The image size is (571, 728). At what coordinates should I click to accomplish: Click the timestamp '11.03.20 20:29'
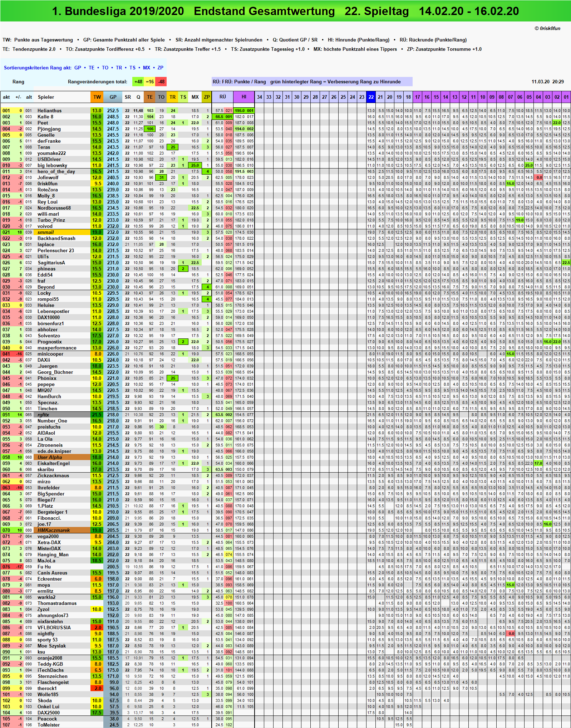(548, 82)
